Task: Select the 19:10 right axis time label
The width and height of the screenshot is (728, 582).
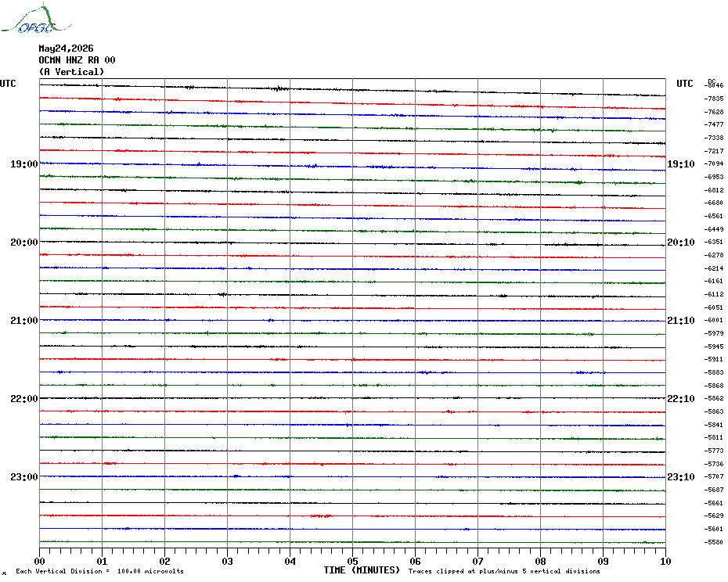Action: (x=681, y=164)
